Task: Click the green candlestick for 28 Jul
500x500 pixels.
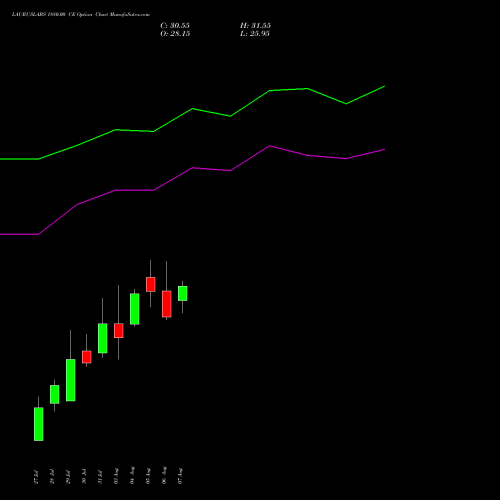Action: pyautogui.click(x=55, y=394)
